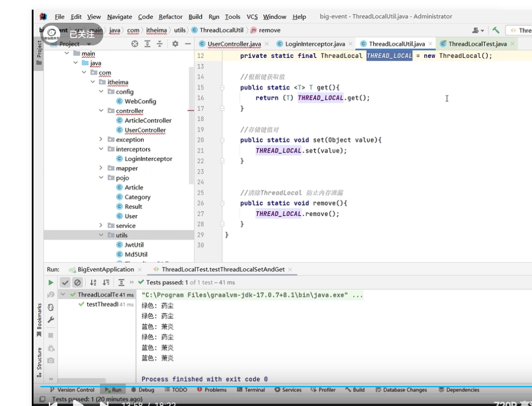
Task: Toggle show ignored tests button
Action: [78, 282]
